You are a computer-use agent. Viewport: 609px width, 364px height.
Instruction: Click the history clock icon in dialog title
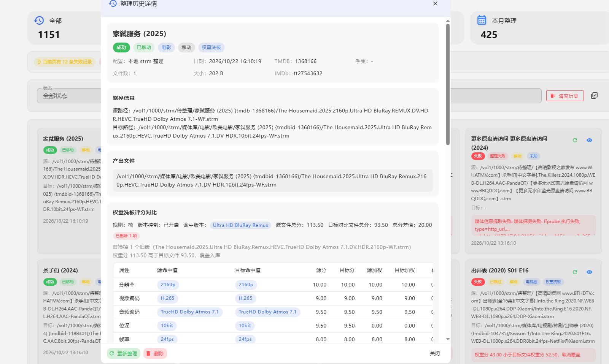pos(113,3)
